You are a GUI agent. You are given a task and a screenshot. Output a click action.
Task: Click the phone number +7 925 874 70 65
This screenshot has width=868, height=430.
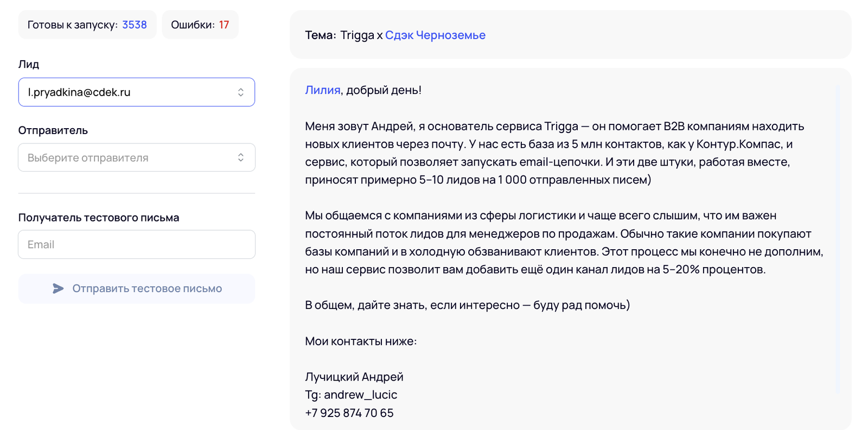(349, 413)
